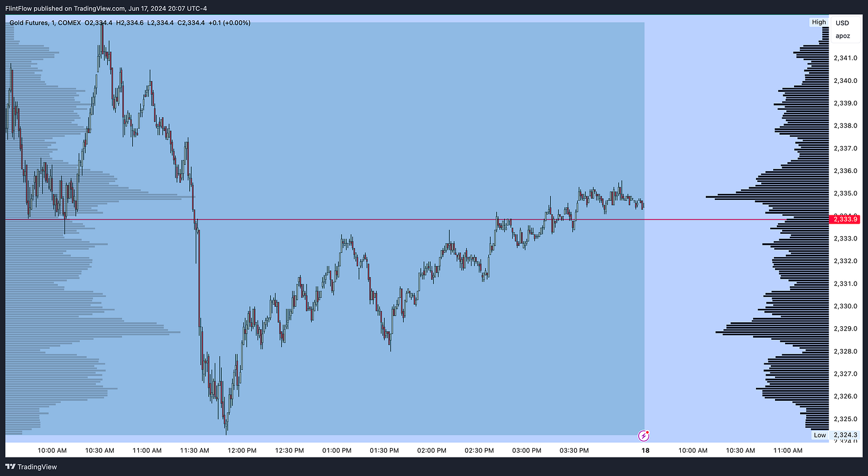Click the high value H2,334.6

coord(129,23)
